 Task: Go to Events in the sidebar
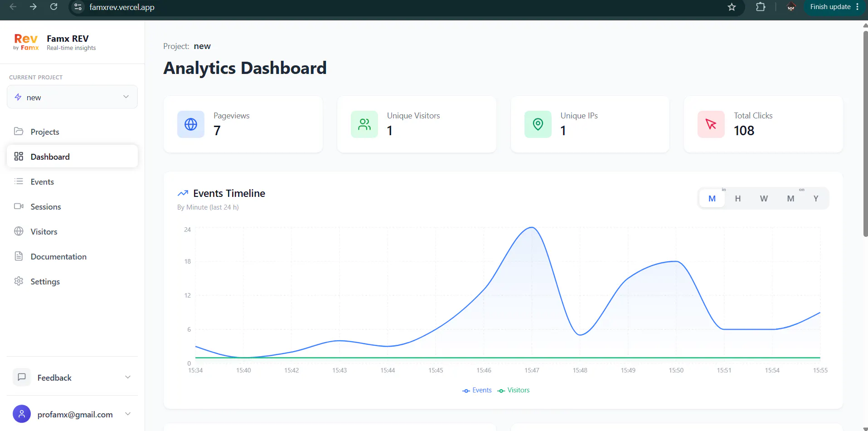pos(72,181)
